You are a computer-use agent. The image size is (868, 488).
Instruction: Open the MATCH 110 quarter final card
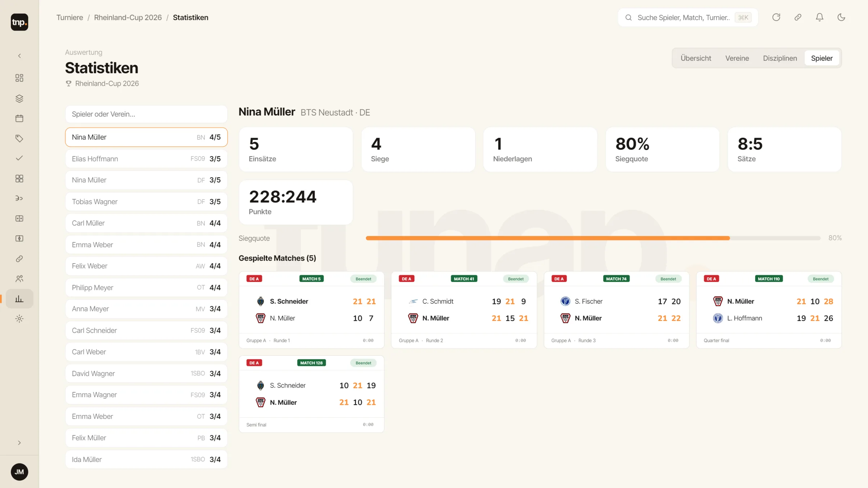(769, 310)
